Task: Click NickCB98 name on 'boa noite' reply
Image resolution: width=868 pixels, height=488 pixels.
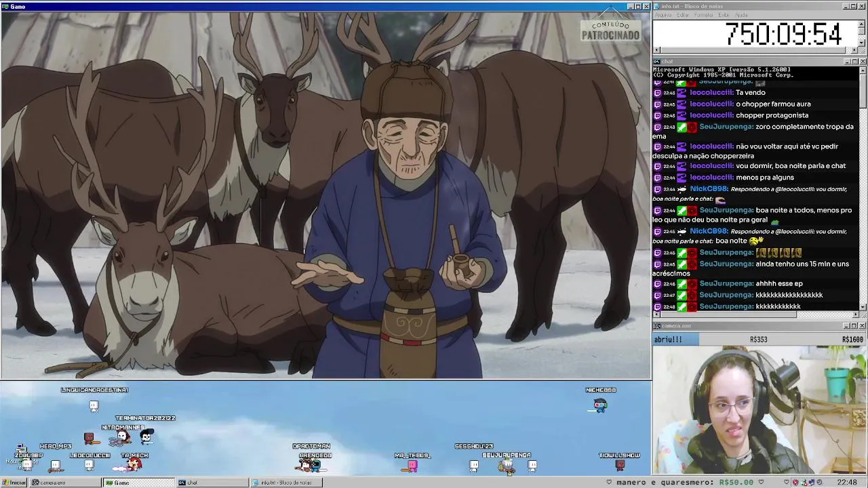Action: [709, 232]
